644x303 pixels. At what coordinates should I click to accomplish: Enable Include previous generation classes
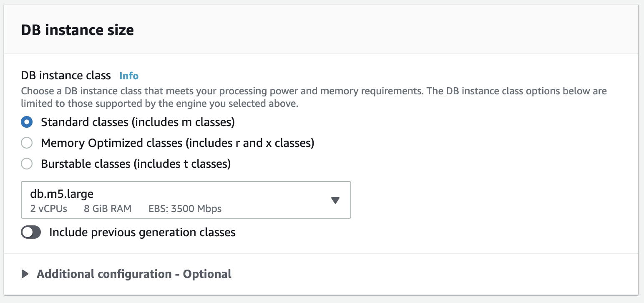(x=31, y=232)
